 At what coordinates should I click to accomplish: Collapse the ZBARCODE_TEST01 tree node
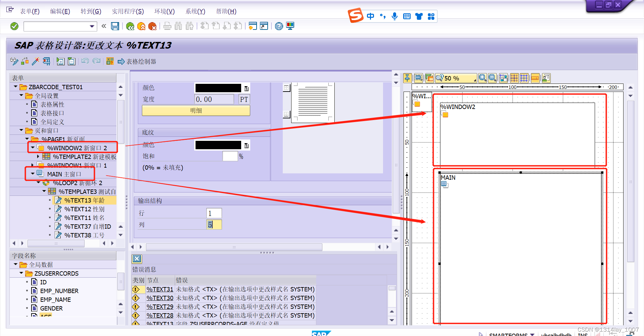point(15,87)
